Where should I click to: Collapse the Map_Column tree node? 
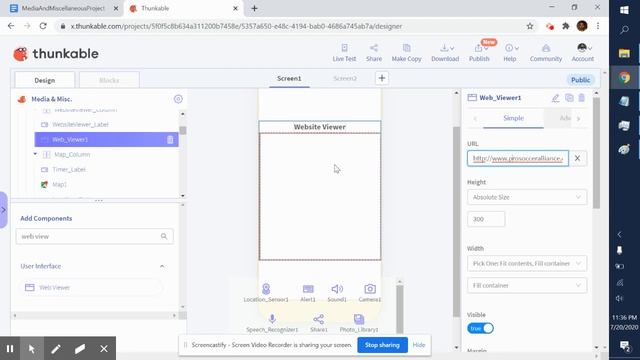point(36,154)
